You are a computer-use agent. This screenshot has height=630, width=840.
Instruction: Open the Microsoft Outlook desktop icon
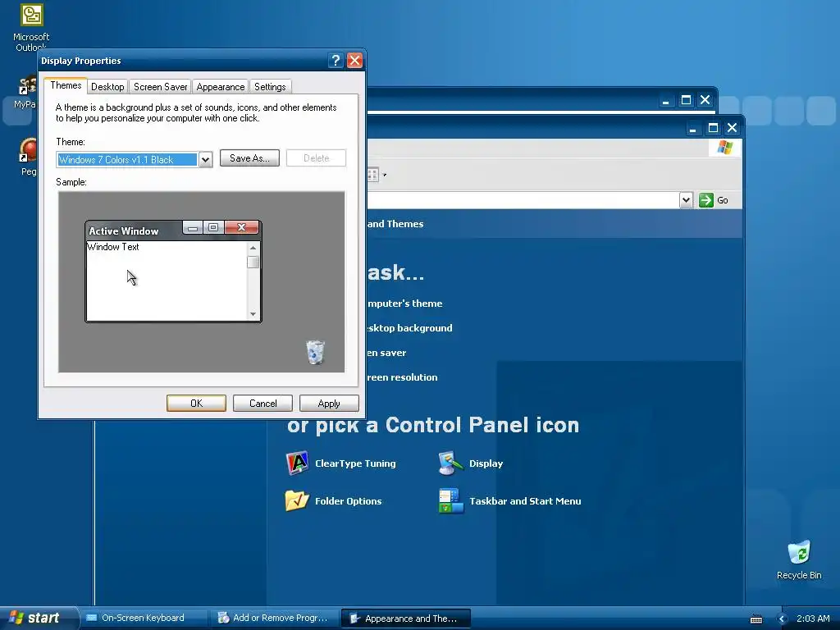coord(31,27)
